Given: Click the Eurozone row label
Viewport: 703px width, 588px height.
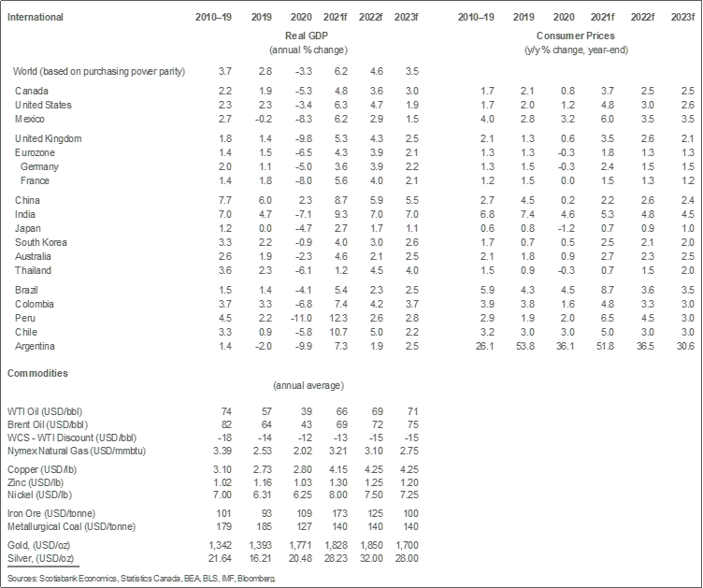Looking at the screenshot, I should (x=36, y=151).
